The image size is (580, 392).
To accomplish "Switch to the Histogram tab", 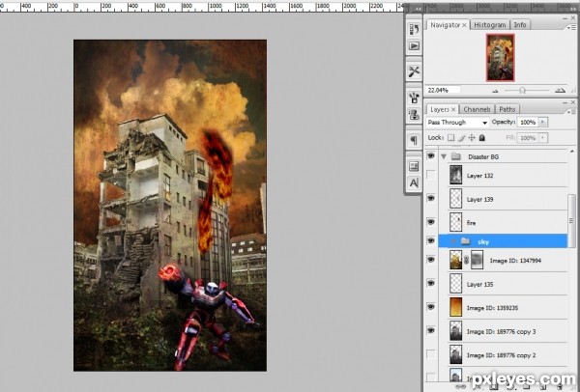I will tap(490, 25).
